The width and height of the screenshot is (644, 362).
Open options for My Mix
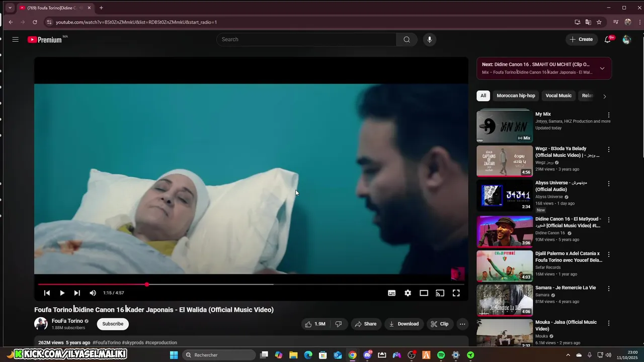(609, 115)
